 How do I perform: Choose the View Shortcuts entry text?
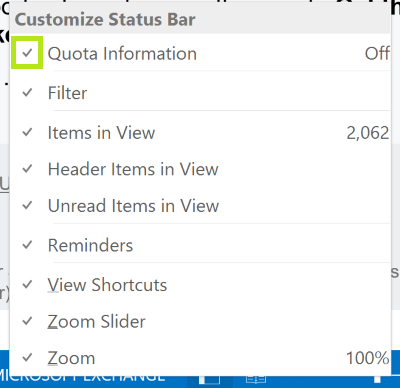[107, 285]
